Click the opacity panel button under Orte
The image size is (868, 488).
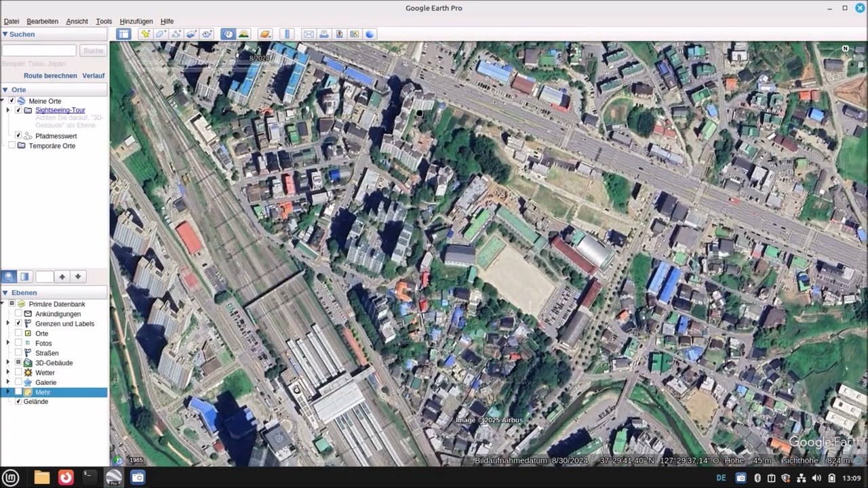[25, 277]
